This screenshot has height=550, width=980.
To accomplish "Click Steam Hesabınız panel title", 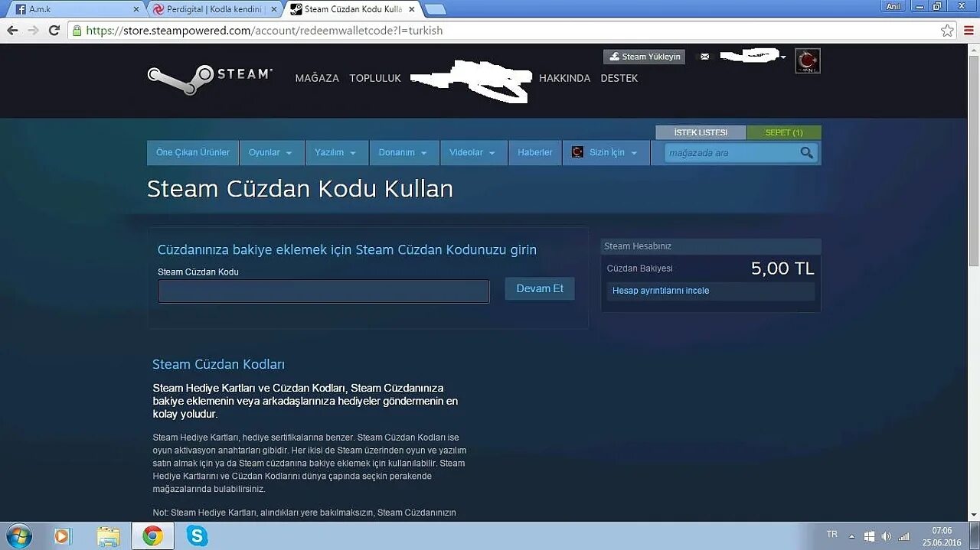I will (x=638, y=246).
